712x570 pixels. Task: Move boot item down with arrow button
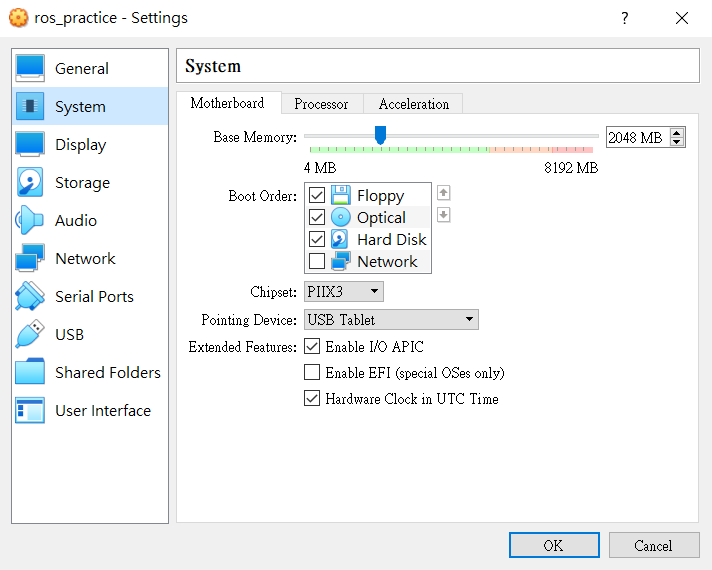444,214
